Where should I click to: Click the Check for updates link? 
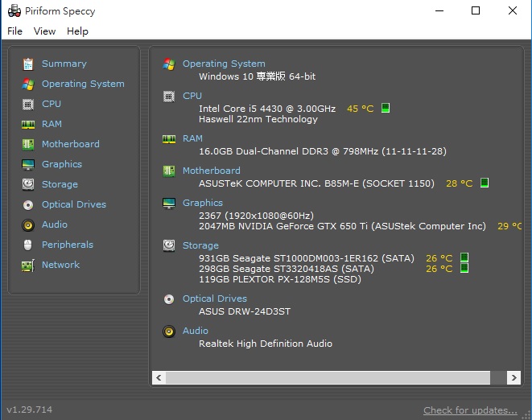click(x=470, y=410)
